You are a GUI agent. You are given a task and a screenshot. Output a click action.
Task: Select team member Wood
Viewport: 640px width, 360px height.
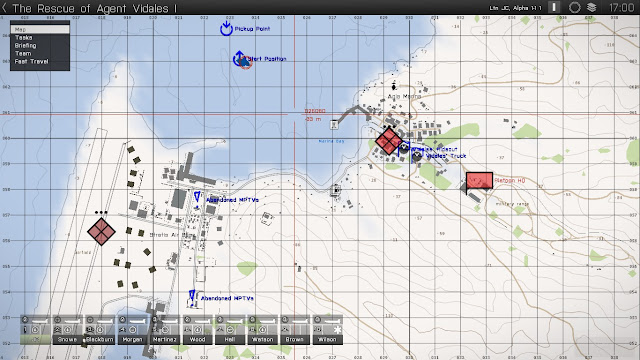197,330
